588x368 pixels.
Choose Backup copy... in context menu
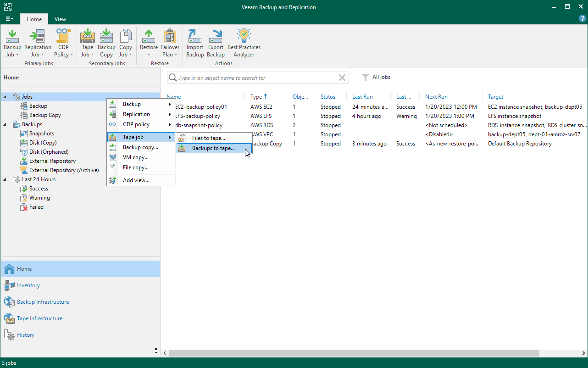pyautogui.click(x=141, y=147)
